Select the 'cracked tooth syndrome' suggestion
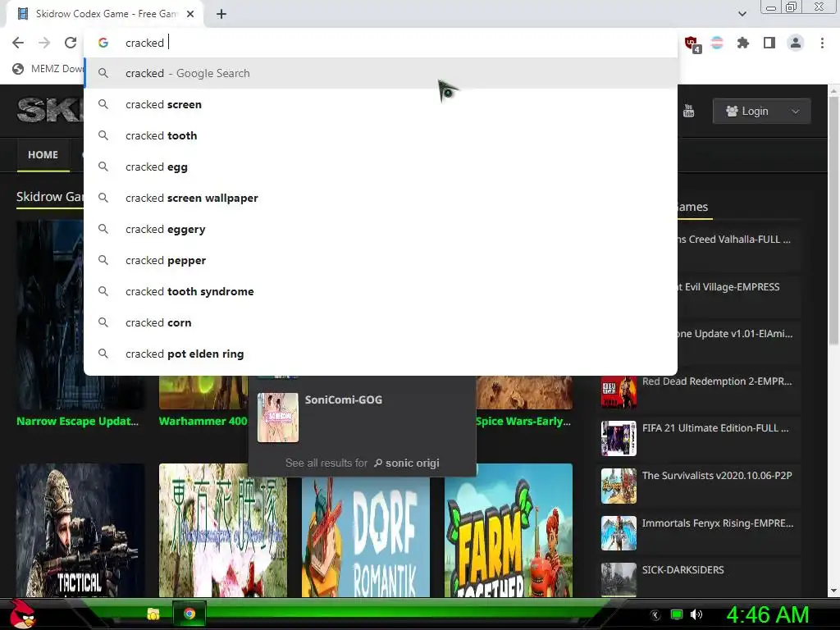Viewport: 840px width, 630px height. (381, 291)
